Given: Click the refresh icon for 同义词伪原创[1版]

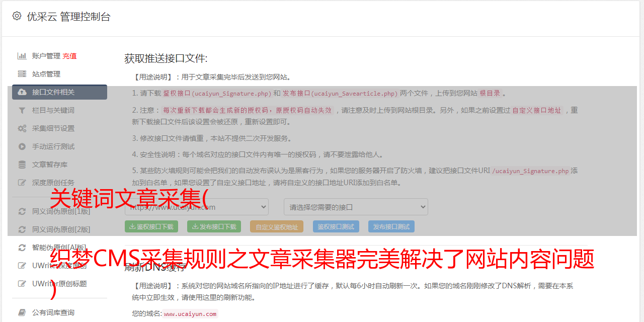Looking at the screenshot, I should [22, 211].
